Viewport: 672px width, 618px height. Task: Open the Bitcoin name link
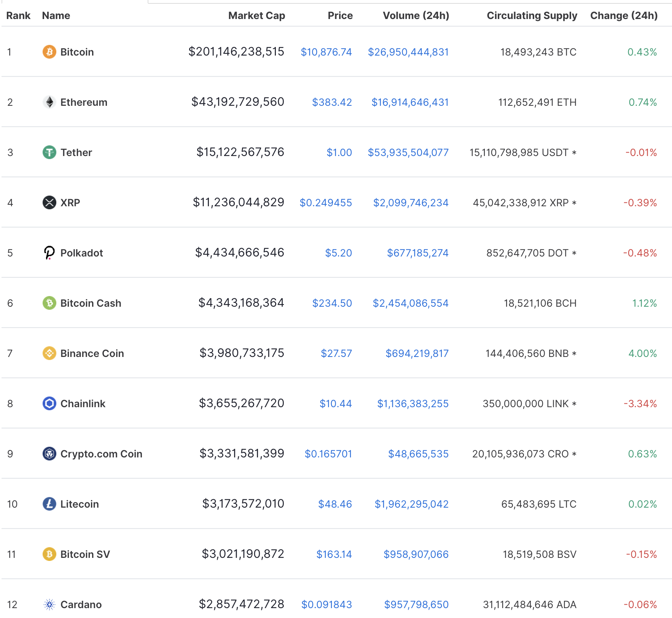[77, 52]
